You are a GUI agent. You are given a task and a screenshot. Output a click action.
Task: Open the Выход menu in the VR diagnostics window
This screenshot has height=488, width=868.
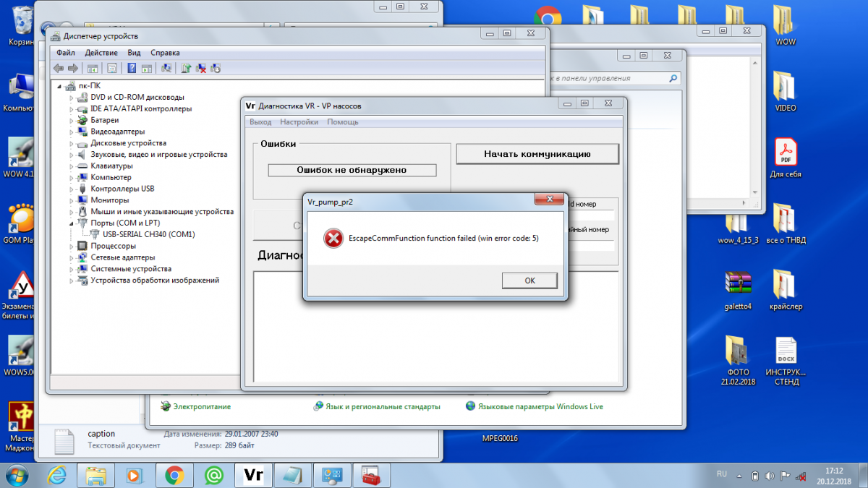coord(260,122)
